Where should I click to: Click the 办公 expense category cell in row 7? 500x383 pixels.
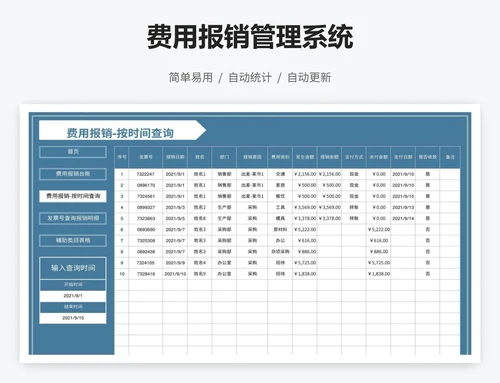click(280, 241)
